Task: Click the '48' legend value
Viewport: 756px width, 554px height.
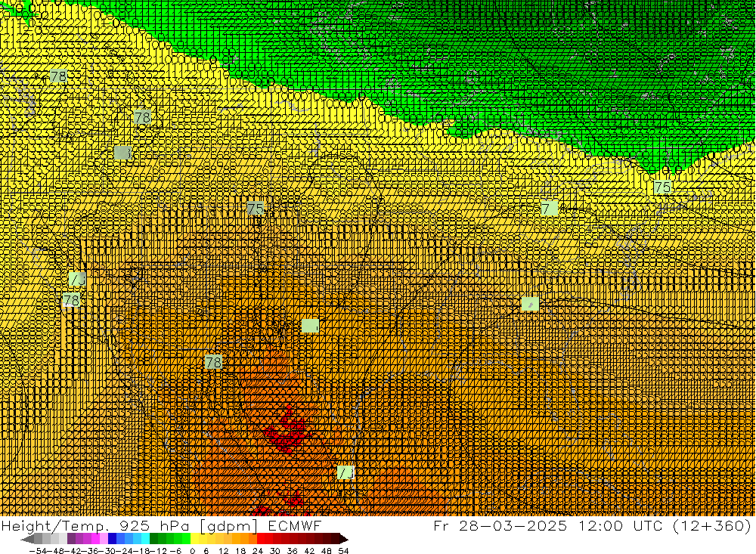Action: click(x=327, y=551)
